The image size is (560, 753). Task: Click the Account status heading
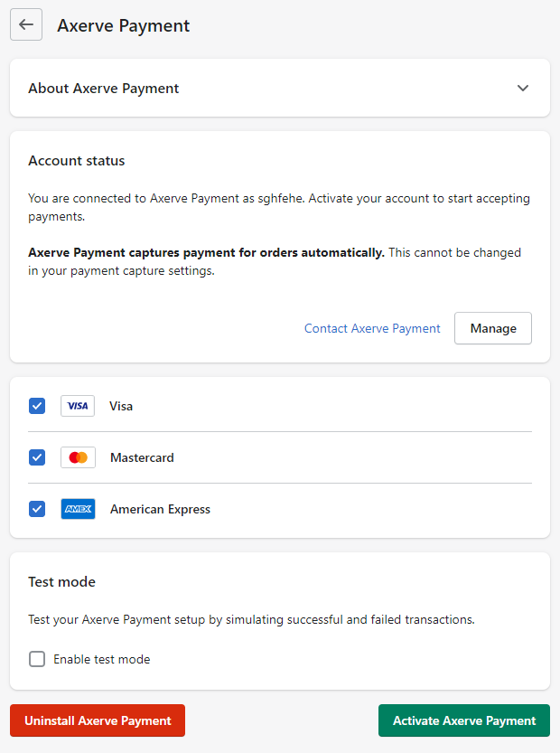click(x=76, y=160)
